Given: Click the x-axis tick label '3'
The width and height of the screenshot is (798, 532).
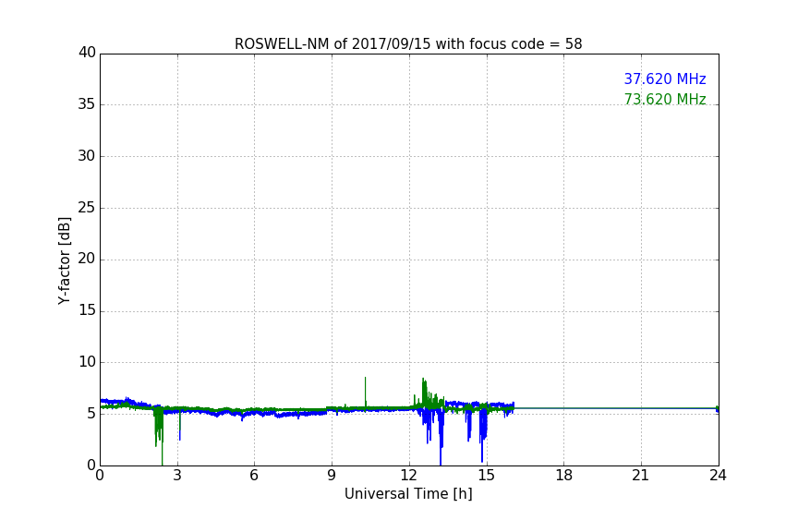Looking at the screenshot, I should (177, 476).
